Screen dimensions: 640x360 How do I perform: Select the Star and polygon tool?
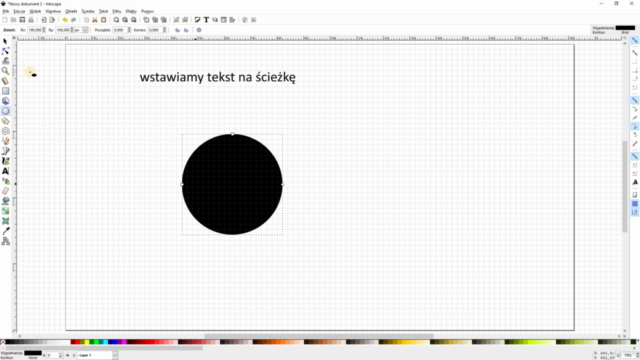tap(5, 121)
